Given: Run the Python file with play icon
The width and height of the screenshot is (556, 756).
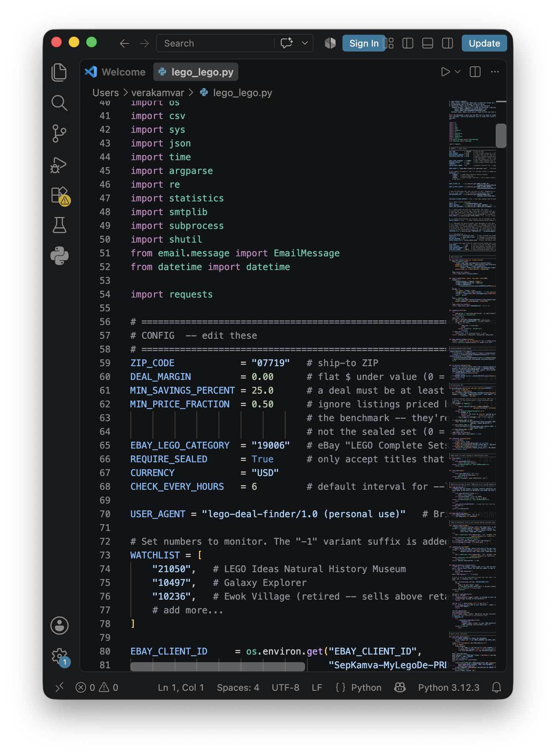Looking at the screenshot, I should (445, 72).
